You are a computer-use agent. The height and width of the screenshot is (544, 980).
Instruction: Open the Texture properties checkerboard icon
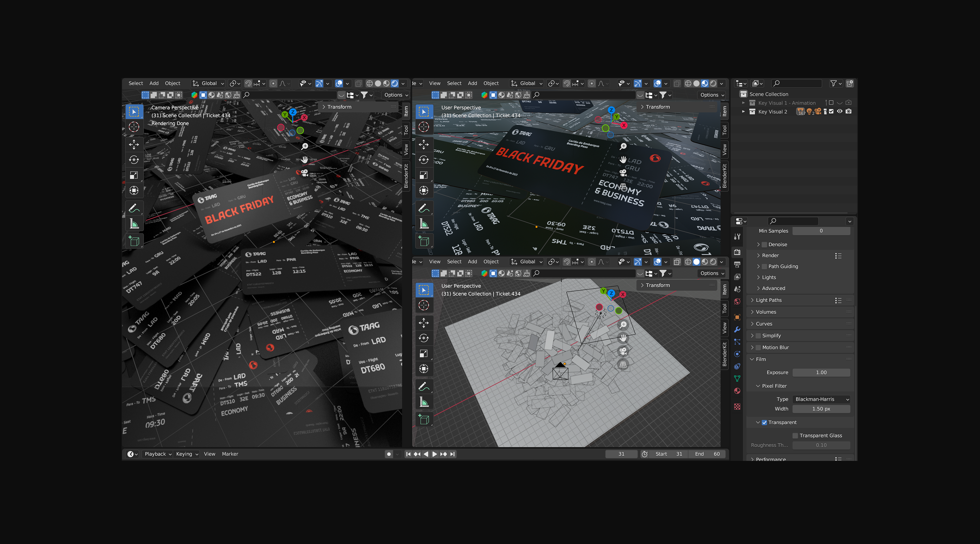pyautogui.click(x=737, y=407)
